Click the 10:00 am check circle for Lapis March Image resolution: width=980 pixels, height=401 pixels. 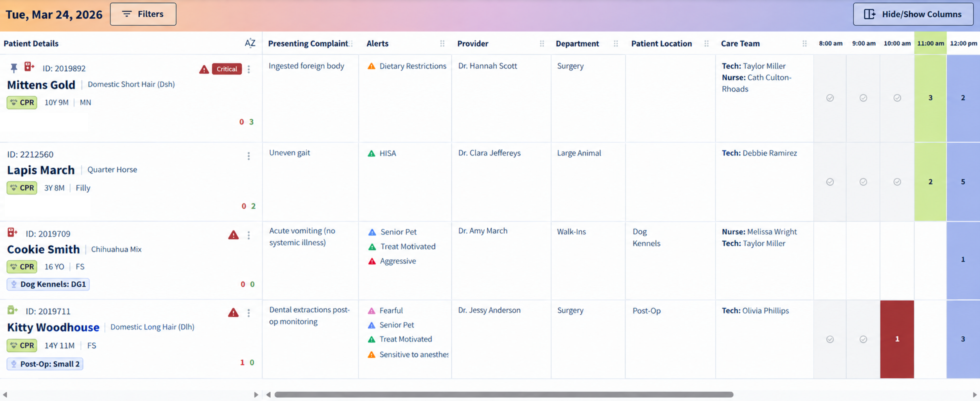[x=897, y=182]
